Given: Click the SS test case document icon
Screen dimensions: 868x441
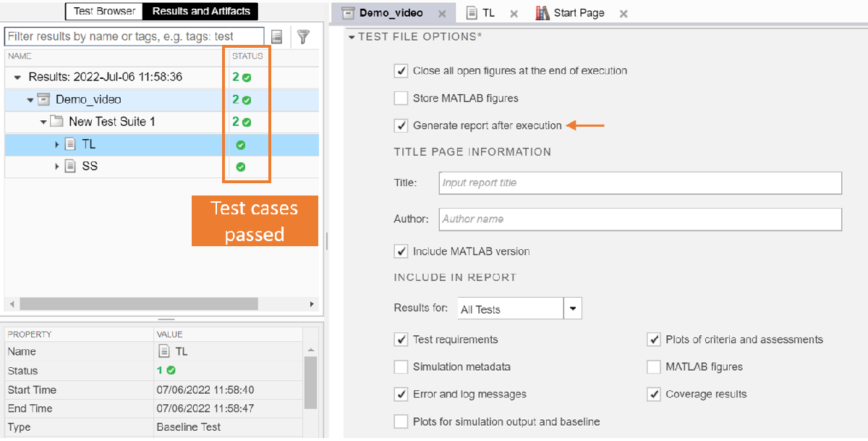Looking at the screenshot, I should point(70,167).
